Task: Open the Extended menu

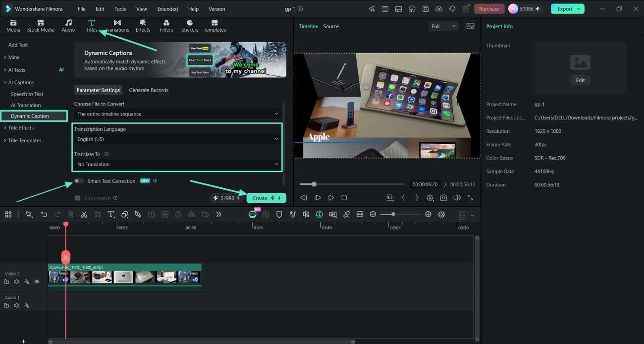Action: tap(167, 9)
